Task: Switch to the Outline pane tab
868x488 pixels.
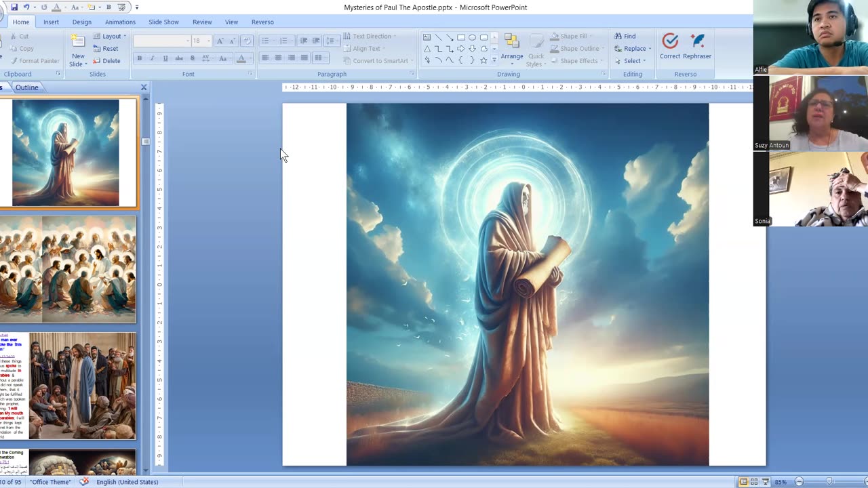Action: [27, 87]
